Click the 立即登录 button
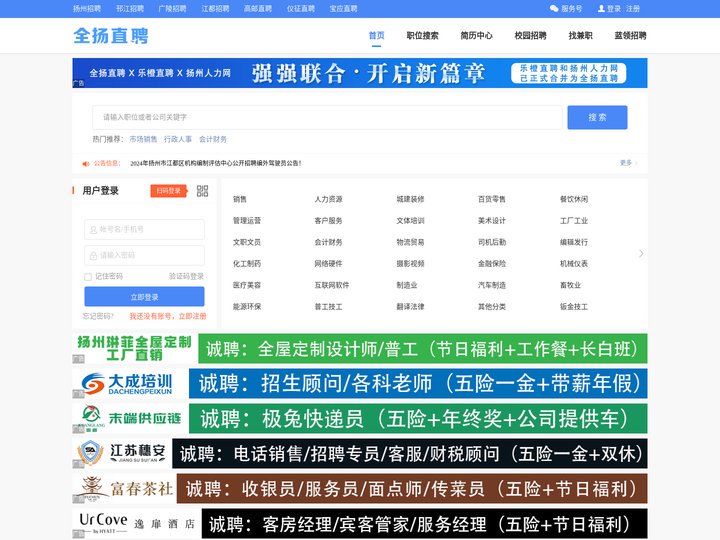Viewport: 720px width, 540px height. point(144,297)
